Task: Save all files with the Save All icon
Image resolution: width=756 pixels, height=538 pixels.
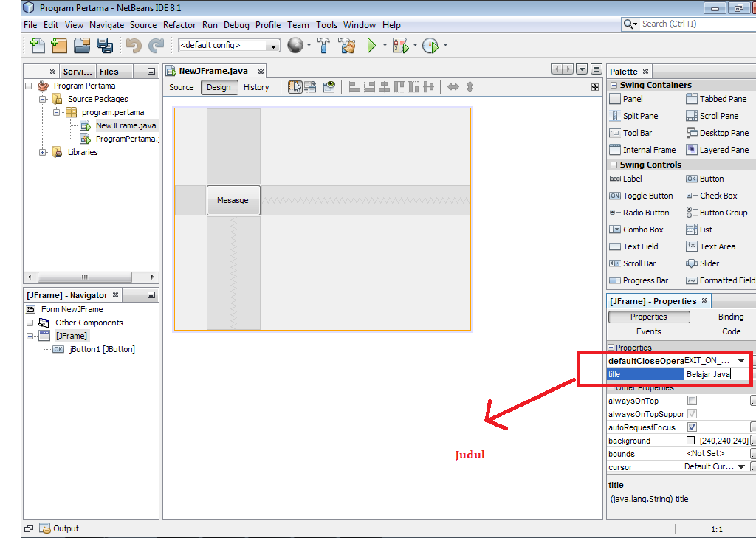Action: [x=105, y=45]
